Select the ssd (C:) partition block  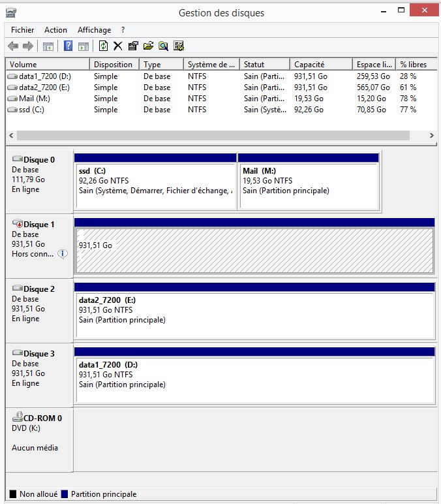[155, 186]
